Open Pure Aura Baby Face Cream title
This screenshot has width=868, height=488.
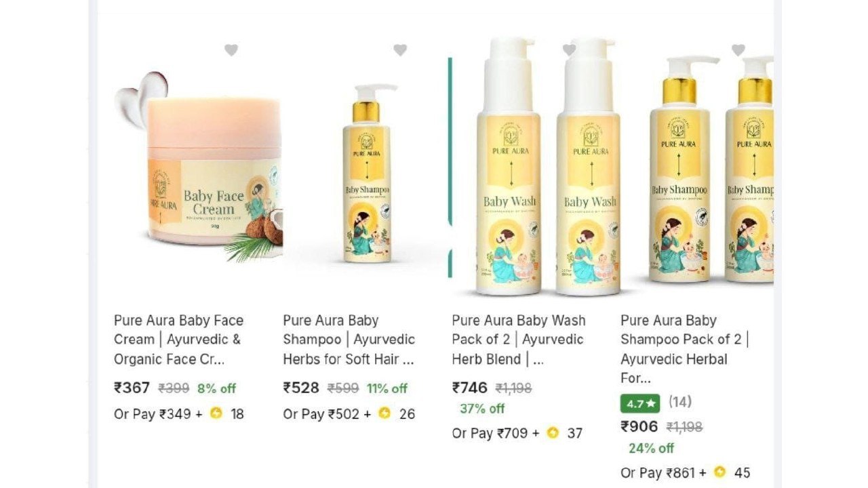click(178, 340)
